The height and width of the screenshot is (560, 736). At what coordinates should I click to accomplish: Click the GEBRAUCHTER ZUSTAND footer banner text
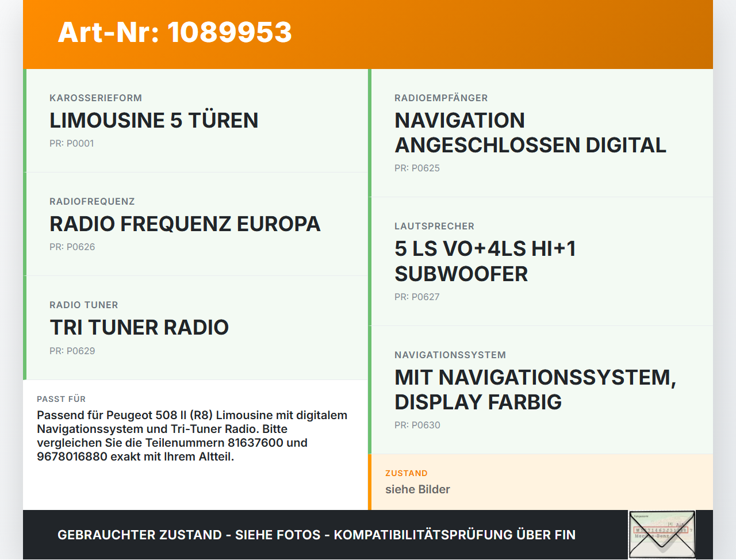(x=316, y=535)
